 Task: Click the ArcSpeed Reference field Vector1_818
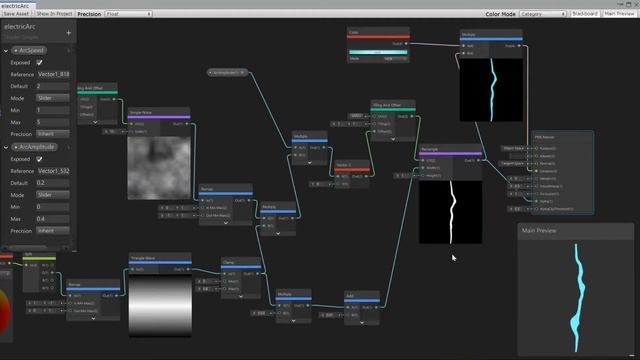[53, 74]
